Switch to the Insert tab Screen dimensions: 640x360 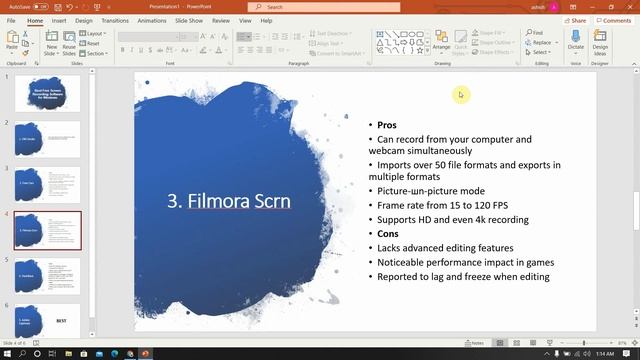(59, 20)
